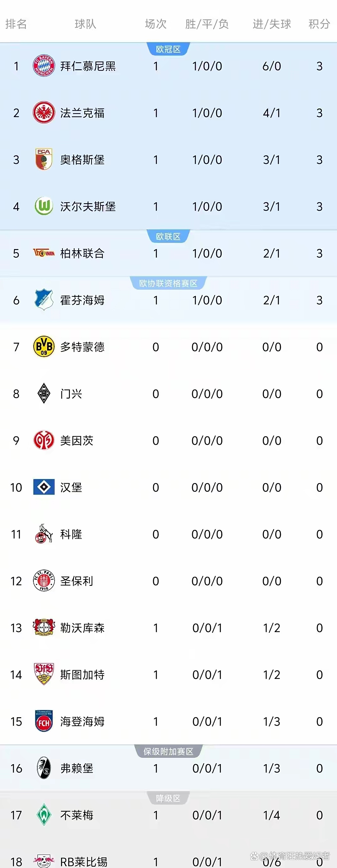Open team name 多特蒙德

coord(83,347)
